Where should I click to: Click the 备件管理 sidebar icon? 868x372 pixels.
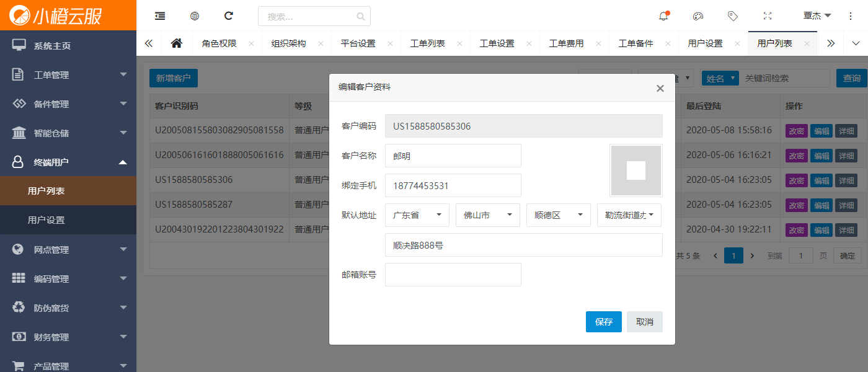click(x=19, y=104)
